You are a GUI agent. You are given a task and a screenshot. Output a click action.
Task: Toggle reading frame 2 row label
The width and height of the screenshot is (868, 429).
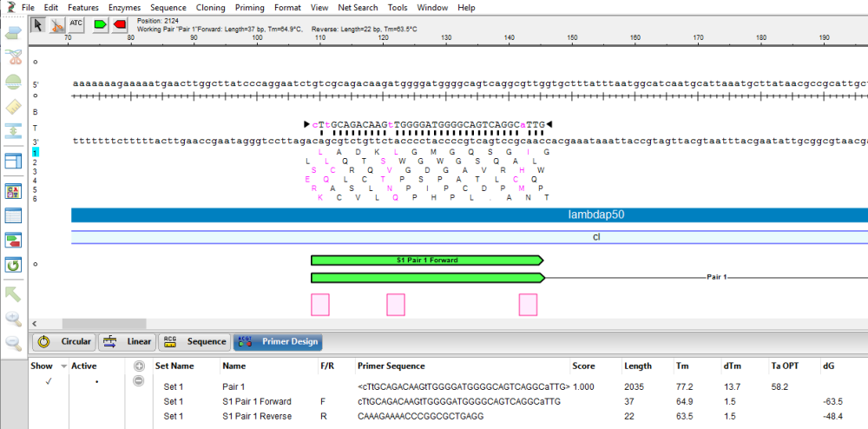pos(35,162)
